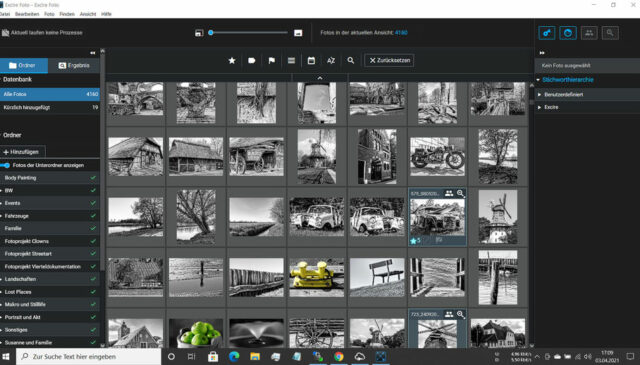Viewport: 640px width, 365px height.
Task: Click Windows taskbar search field
Action: pyautogui.click(x=89, y=356)
